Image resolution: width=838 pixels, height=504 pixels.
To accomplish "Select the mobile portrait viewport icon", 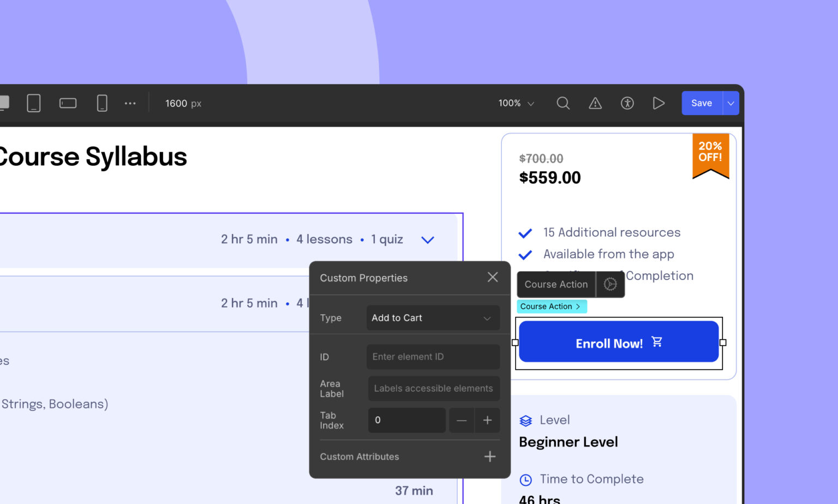I will tap(102, 103).
